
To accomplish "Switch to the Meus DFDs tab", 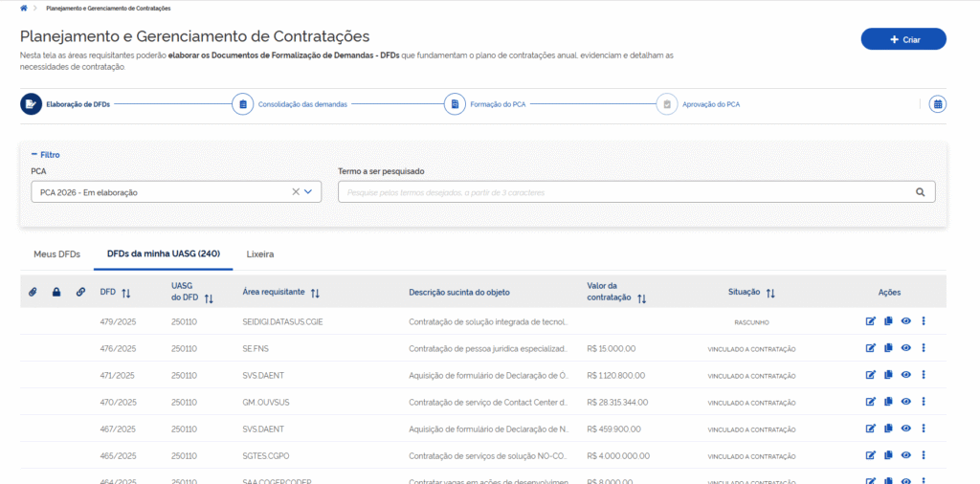I will click(56, 254).
